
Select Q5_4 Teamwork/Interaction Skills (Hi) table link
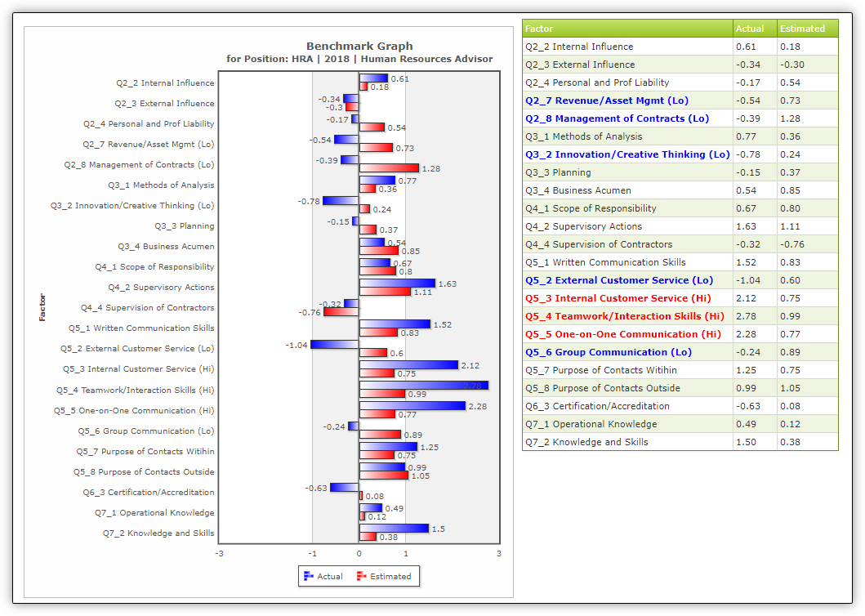click(625, 316)
